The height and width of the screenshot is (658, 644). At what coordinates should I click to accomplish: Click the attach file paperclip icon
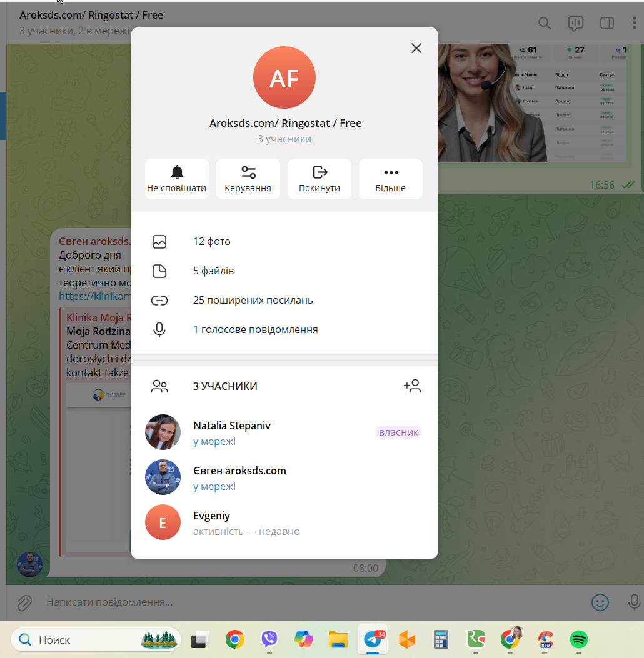pyautogui.click(x=25, y=602)
